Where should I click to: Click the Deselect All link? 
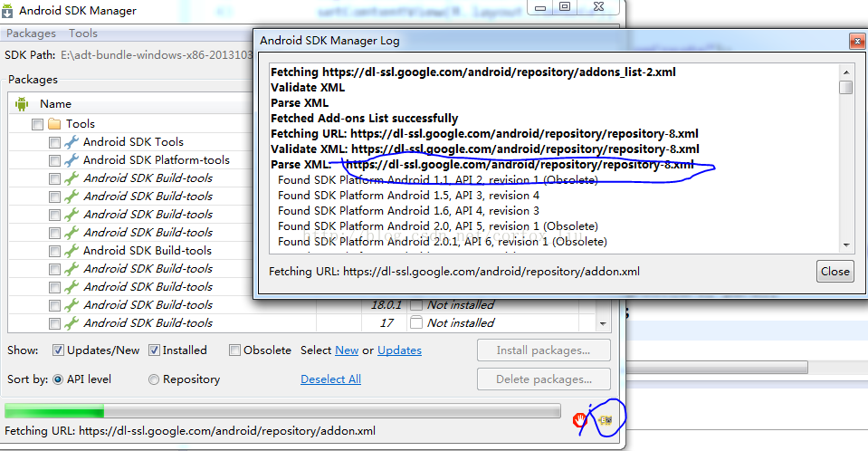click(330, 379)
